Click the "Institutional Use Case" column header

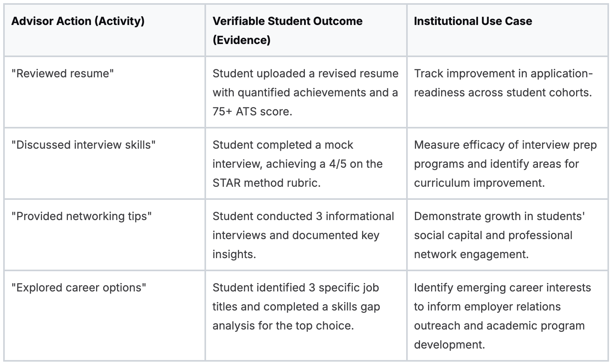point(473,21)
